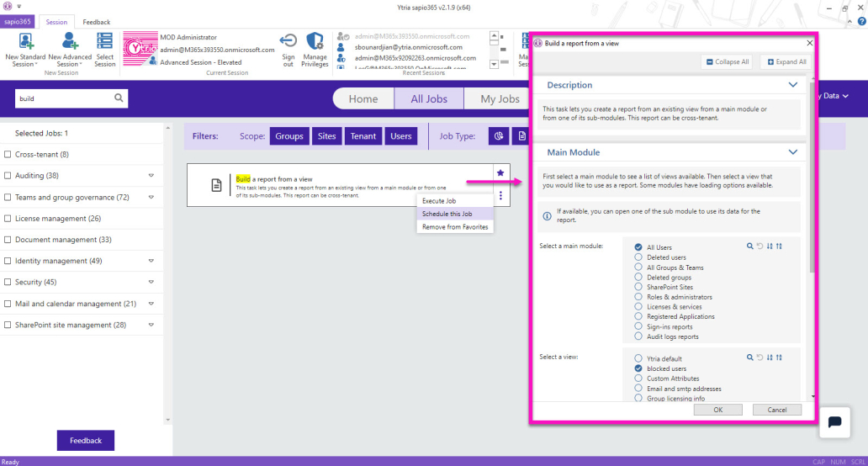Image resolution: width=868 pixels, height=466 pixels.
Task: Click the search icon in the main module list
Action: 749,246
